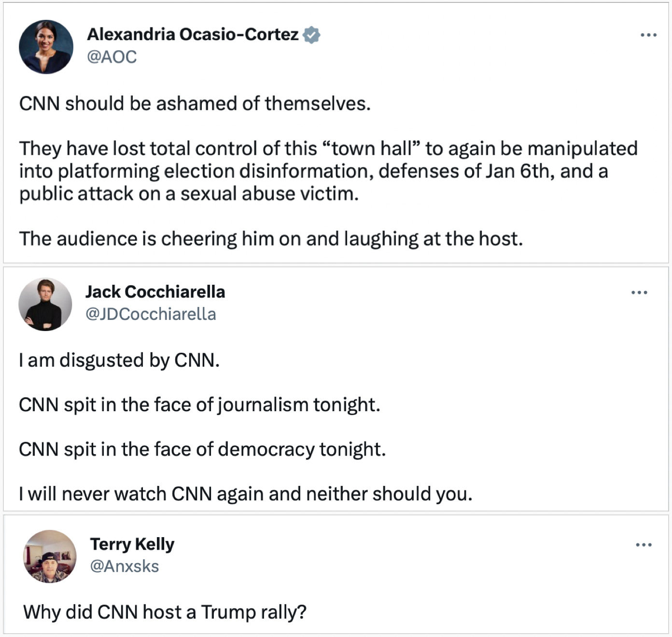Click Alexandria Ocasio-Cortez's profile picture
Image resolution: width=672 pixels, height=637 pixels.
[46, 47]
